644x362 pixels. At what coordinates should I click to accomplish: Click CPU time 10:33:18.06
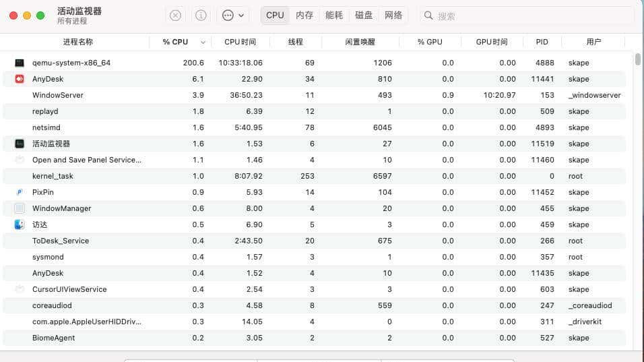tap(240, 63)
